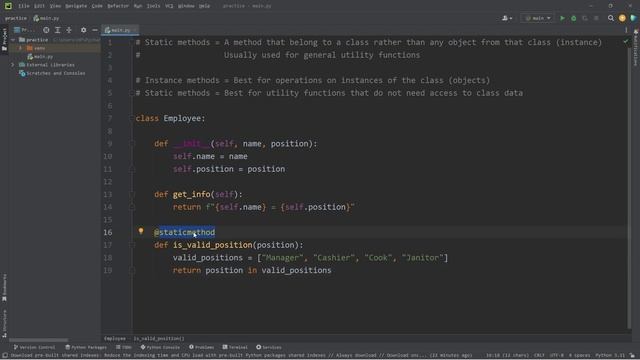The image size is (640, 360).
Task: Open the Problems tool window
Action: pyautogui.click(x=201, y=347)
